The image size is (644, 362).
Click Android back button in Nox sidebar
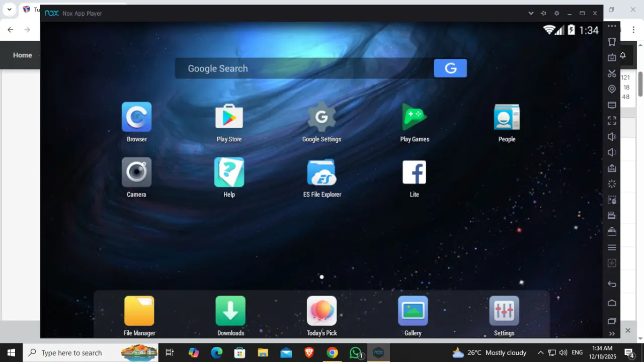click(612, 284)
